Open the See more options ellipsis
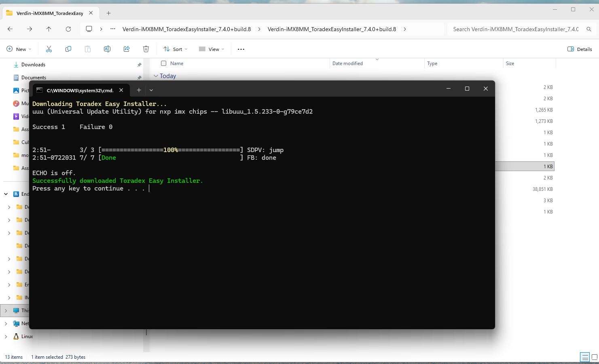Screen dimensions: 599x364 241,49
